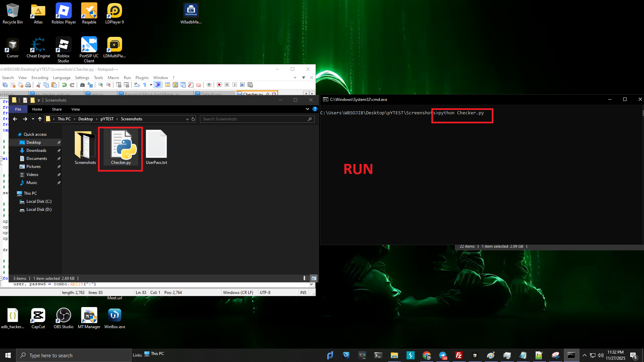Click the Print icon in Notepad++ toolbar
This screenshot has height=362, width=644.
pos(28,85)
